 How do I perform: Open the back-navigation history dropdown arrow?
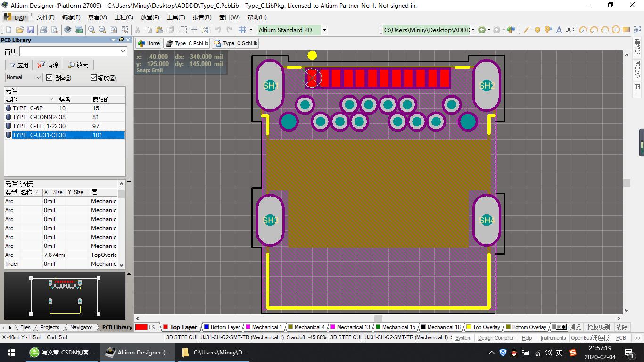coord(489,30)
